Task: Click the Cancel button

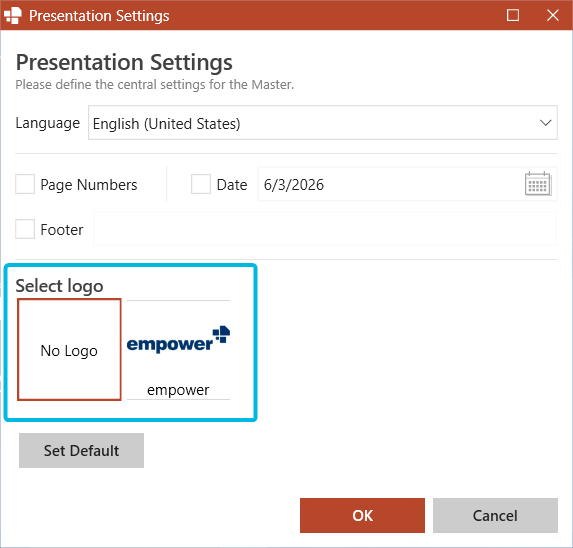Action: [x=495, y=515]
